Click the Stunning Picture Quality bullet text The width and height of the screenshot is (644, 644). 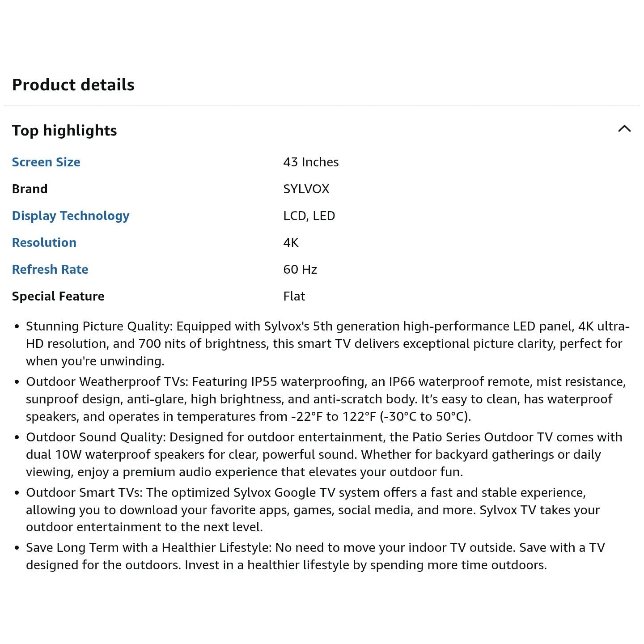coord(328,343)
